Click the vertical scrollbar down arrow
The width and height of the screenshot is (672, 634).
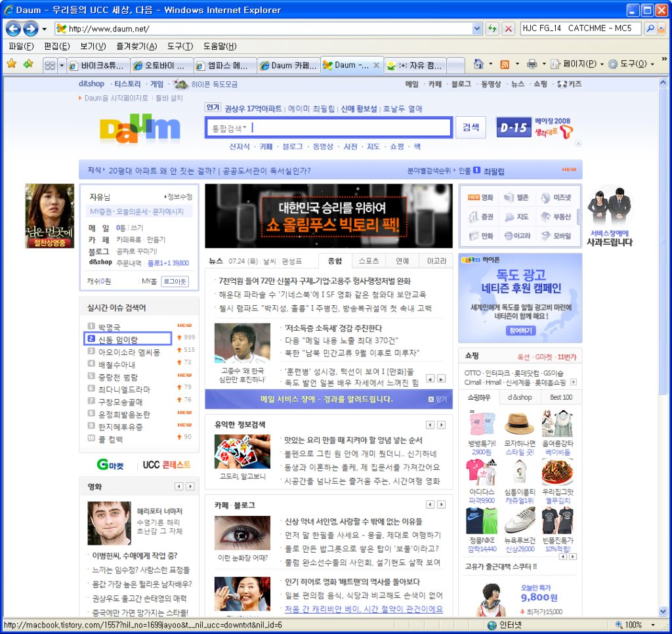(x=663, y=611)
